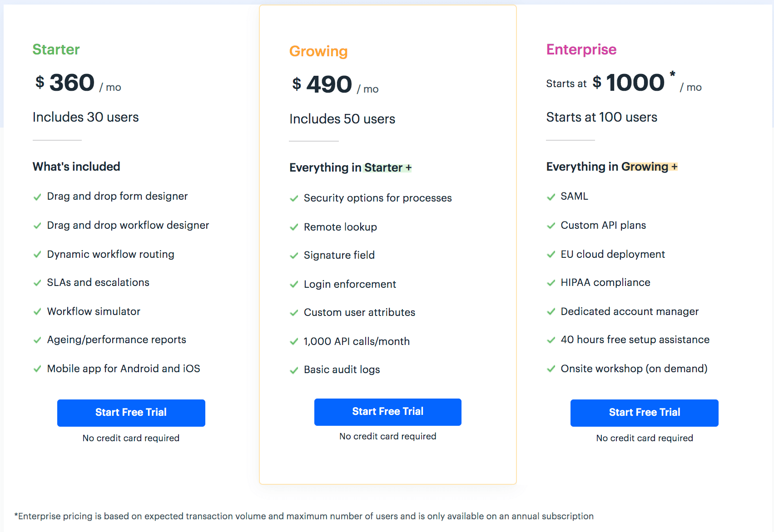Click the highlighted Starter + text

[x=387, y=167]
